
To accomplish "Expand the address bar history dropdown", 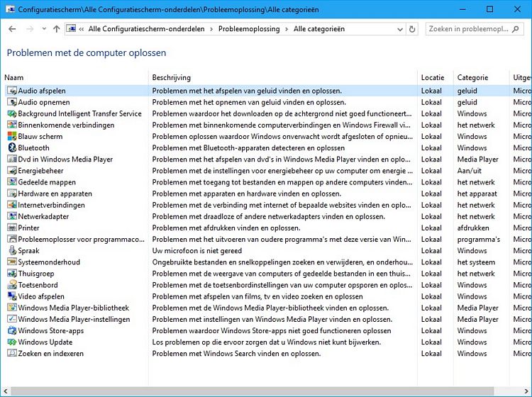I will point(400,29).
